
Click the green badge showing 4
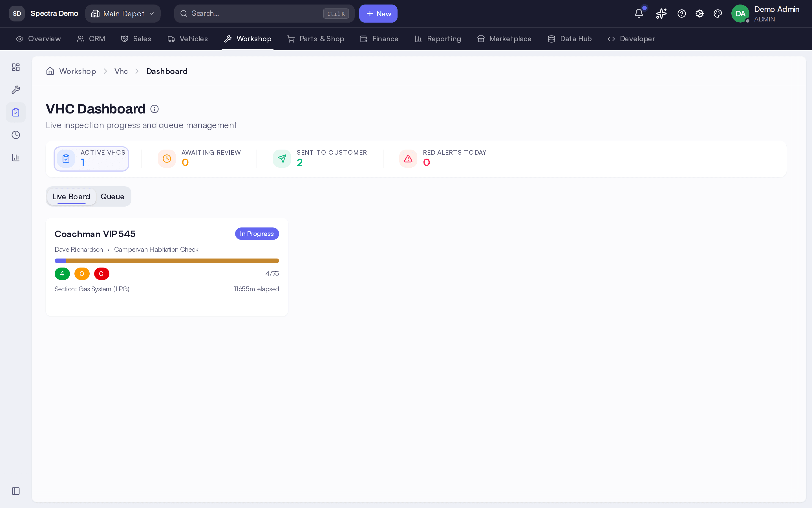click(x=62, y=274)
